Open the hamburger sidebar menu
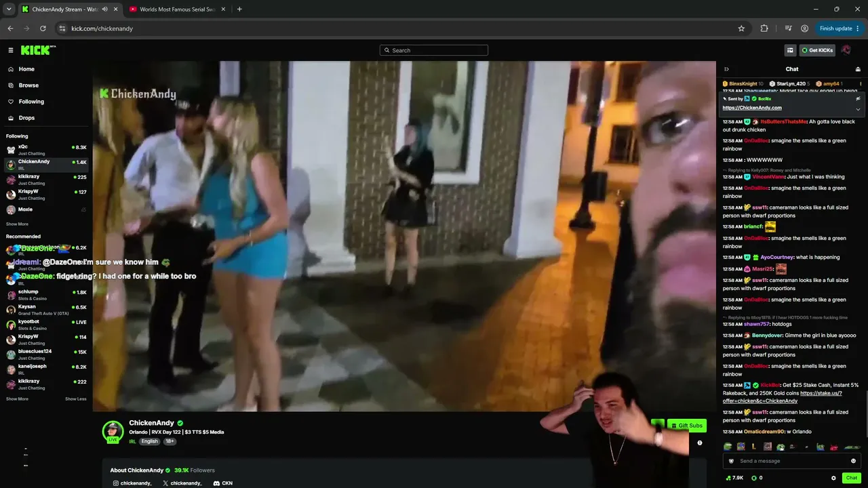Image resolution: width=868 pixels, height=488 pixels. pos(11,50)
